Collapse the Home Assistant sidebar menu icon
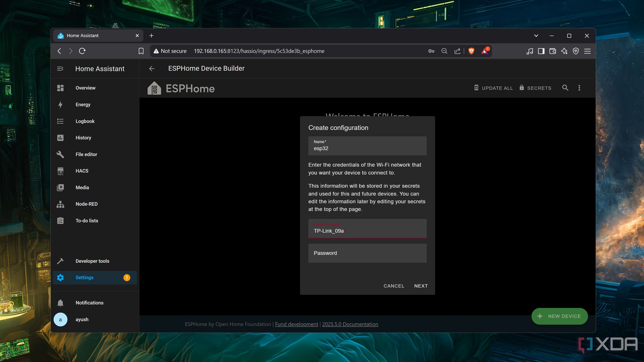The image size is (644, 362). (x=60, y=69)
